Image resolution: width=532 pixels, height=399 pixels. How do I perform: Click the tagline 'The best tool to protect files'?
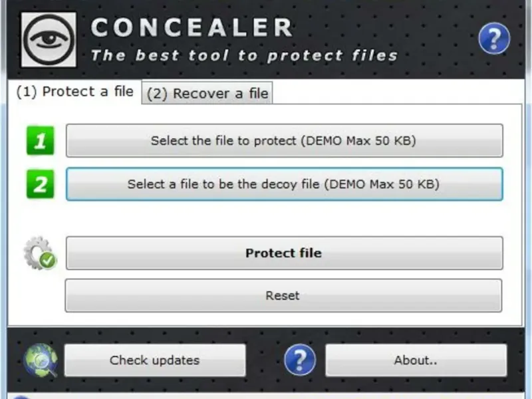(x=243, y=55)
